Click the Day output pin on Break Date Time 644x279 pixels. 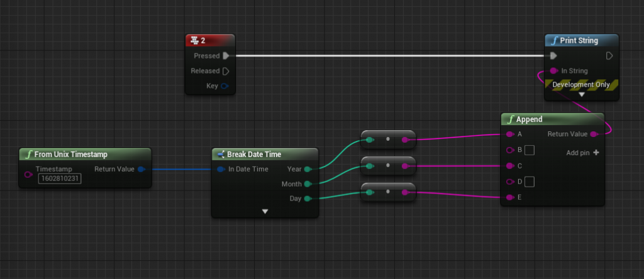307,199
